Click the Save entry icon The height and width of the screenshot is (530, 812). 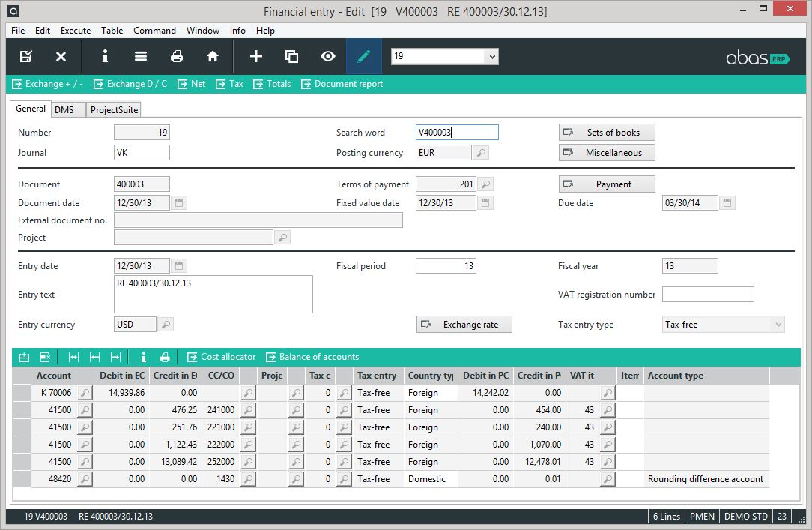(26, 56)
